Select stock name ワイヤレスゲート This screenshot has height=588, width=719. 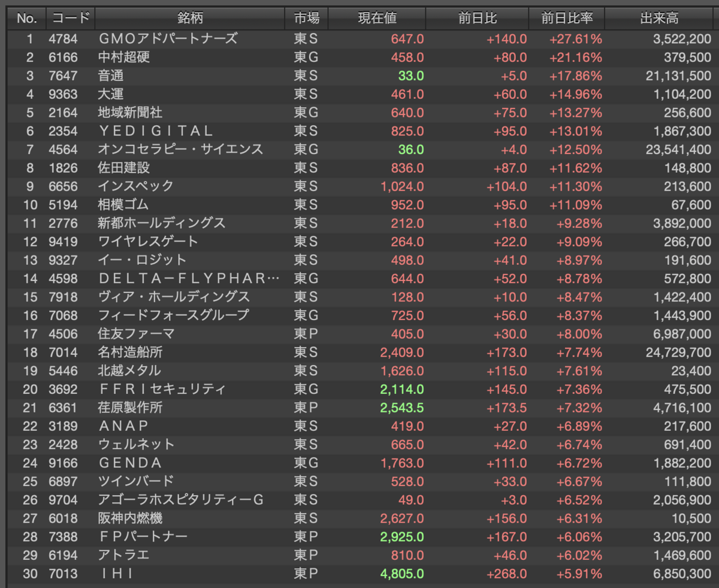(148, 242)
